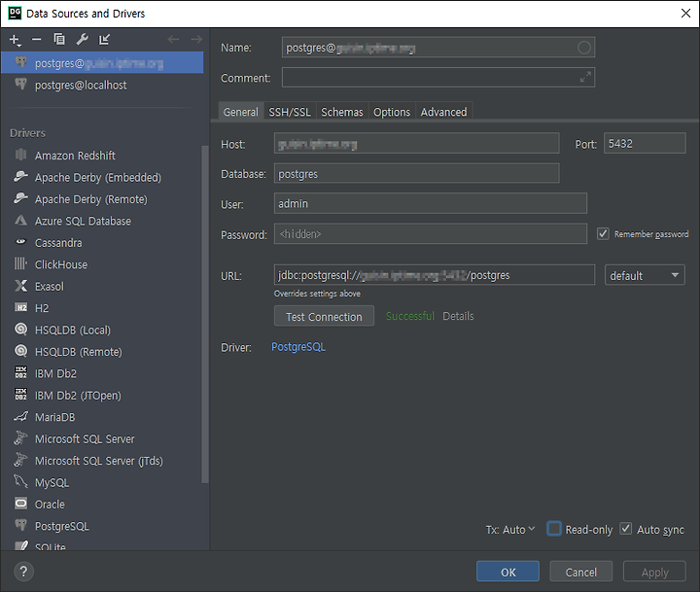Enable the Read-only checkbox
The height and width of the screenshot is (592, 700).
tap(554, 529)
